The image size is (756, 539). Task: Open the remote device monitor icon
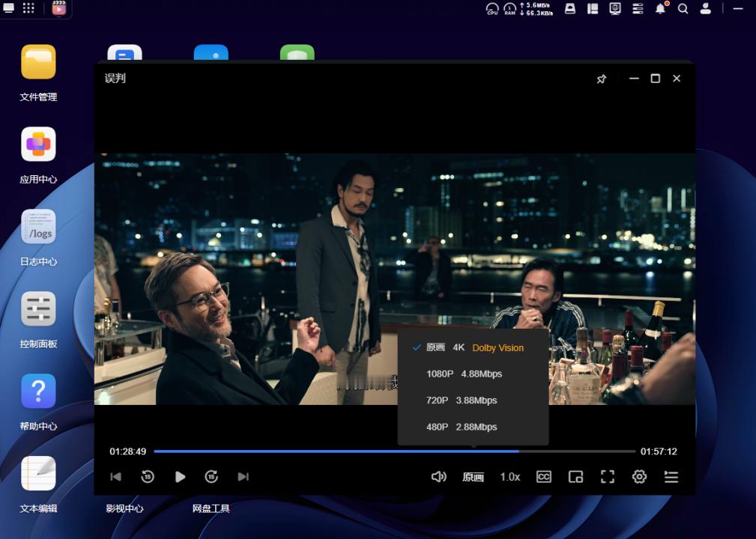click(615, 9)
